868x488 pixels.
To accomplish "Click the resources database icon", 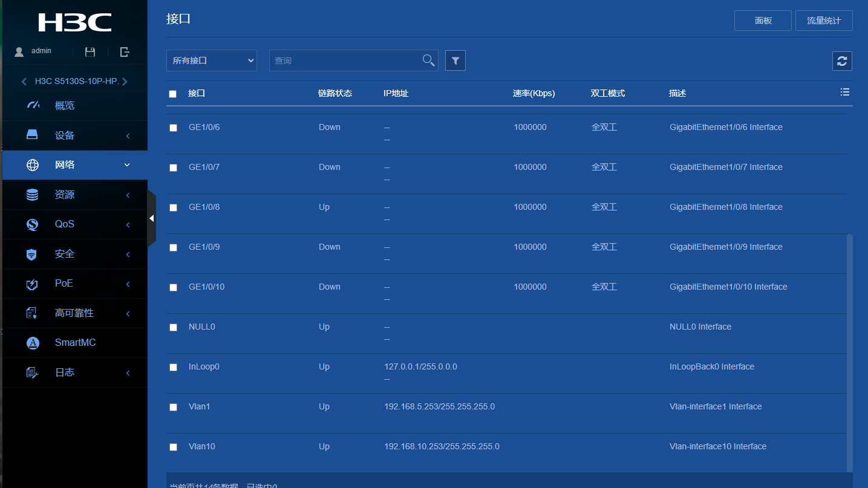I will (x=32, y=195).
